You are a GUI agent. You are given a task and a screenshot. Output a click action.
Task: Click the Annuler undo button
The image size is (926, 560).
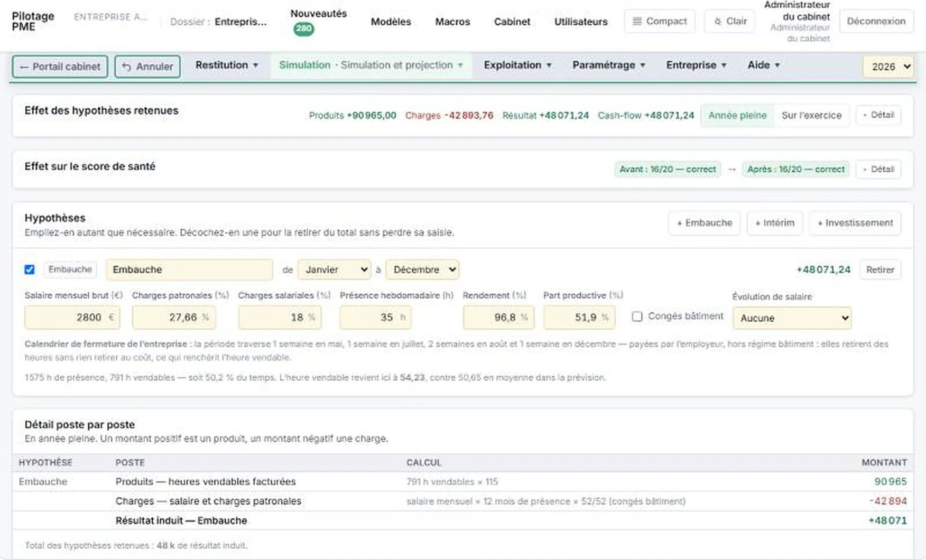tap(147, 67)
